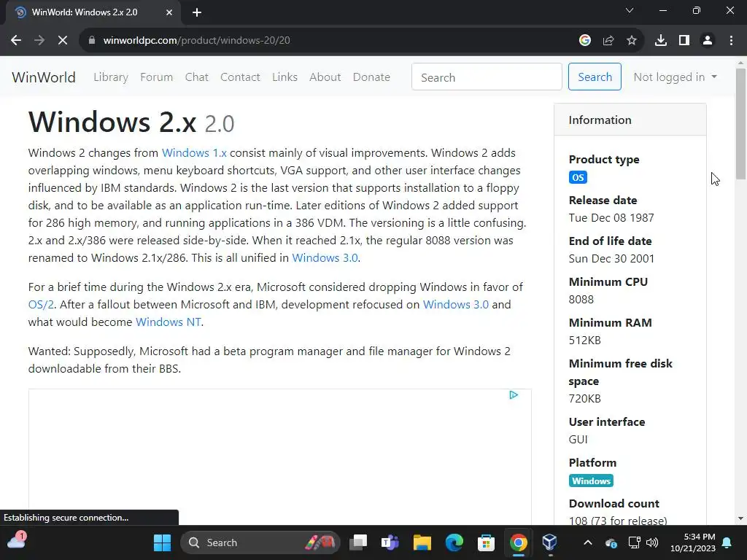Go to the Forum page
This screenshot has width=747, height=560.
[156, 77]
